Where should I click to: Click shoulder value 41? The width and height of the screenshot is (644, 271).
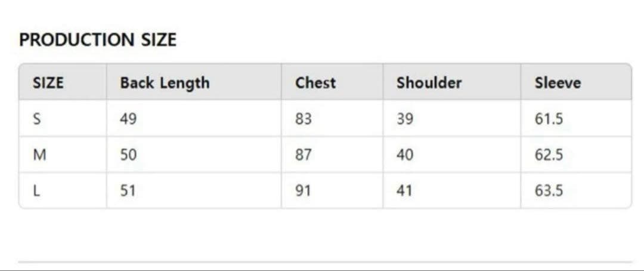tap(404, 191)
